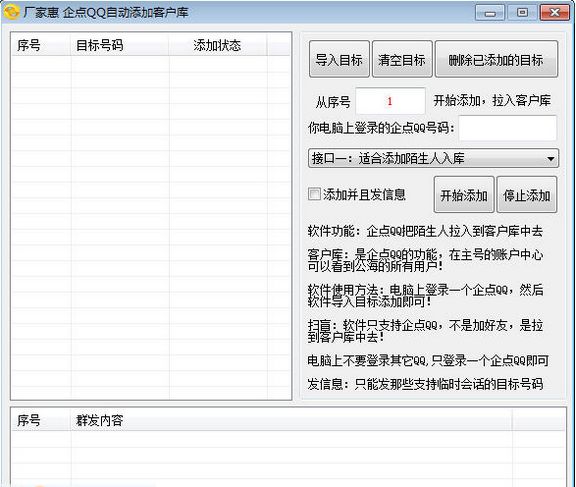Click the 发信息 note text
576x487 pixels.
pyautogui.click(x=425, y=384)
